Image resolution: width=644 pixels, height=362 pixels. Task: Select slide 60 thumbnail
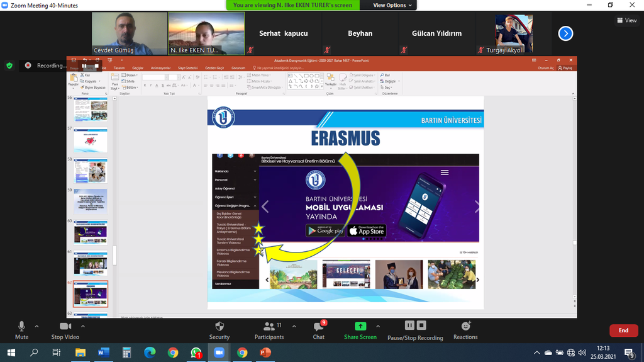point(91,232)
